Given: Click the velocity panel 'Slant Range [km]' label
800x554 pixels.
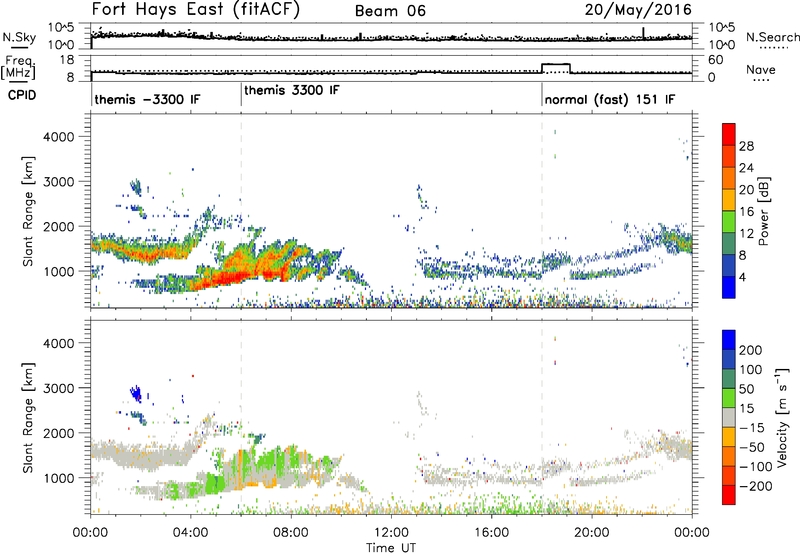Looking at the screenshot, I should [x=28, y=418].
